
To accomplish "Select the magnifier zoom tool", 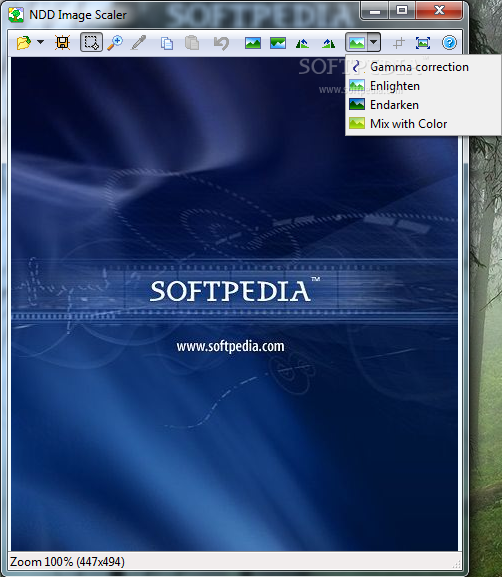I will click(115, 43).
